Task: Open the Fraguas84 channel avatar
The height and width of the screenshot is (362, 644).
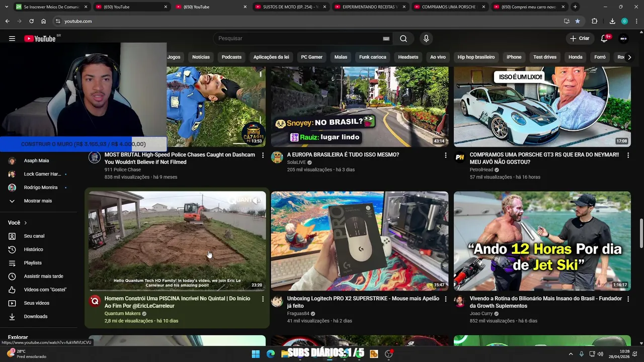Action: (277, 301)
